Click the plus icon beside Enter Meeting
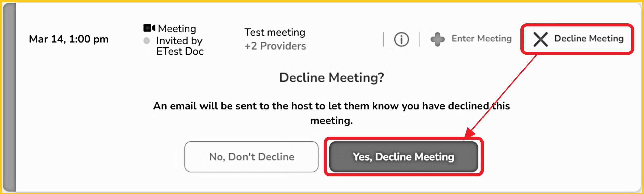The width and height of the screenshot is (644, 194). (437, 39)
